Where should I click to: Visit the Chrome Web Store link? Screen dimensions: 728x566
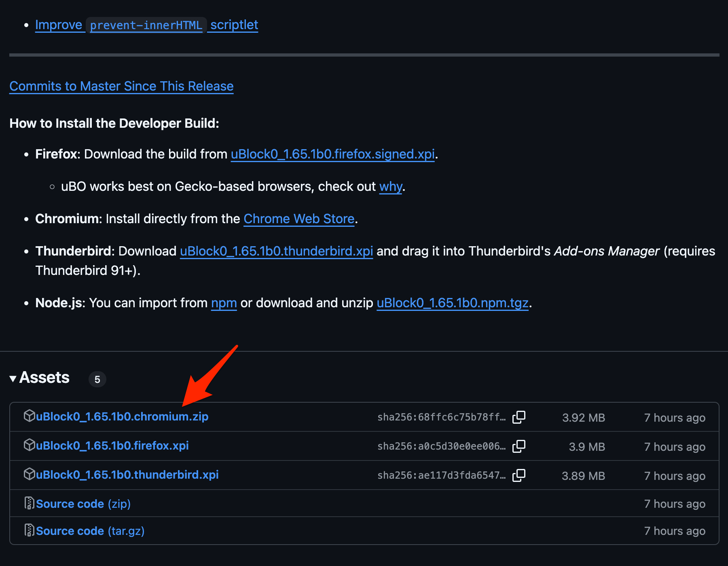coord(299,219)
